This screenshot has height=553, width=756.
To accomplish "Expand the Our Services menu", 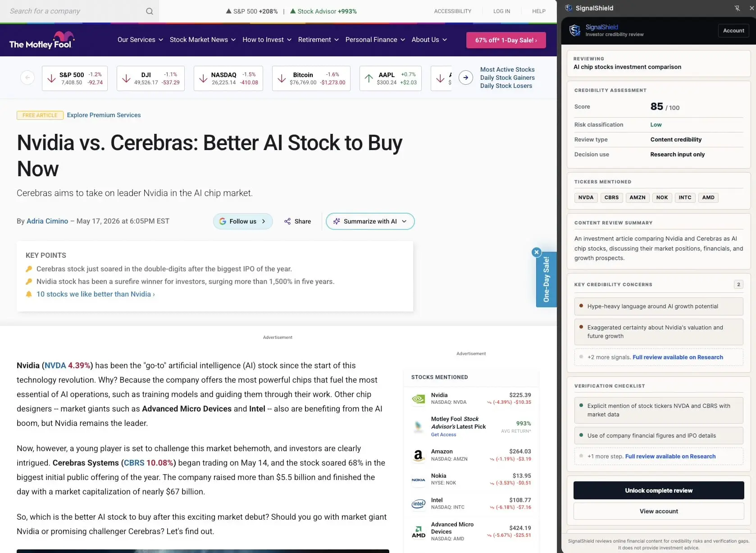I will pyautogui.click(x=140, y=40).
